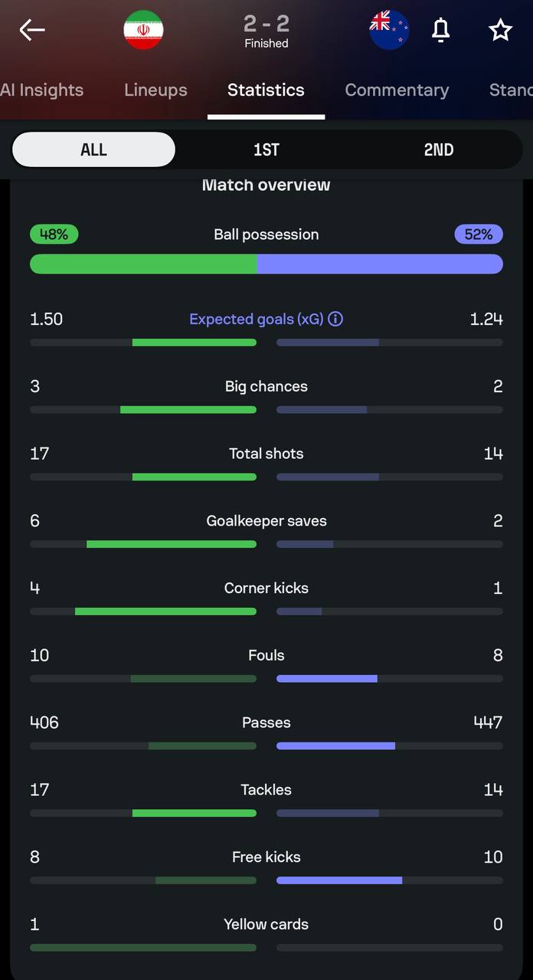Switch stats to 1ST half
The height and width of the screenshot is (980, 533).
(266, 149)
